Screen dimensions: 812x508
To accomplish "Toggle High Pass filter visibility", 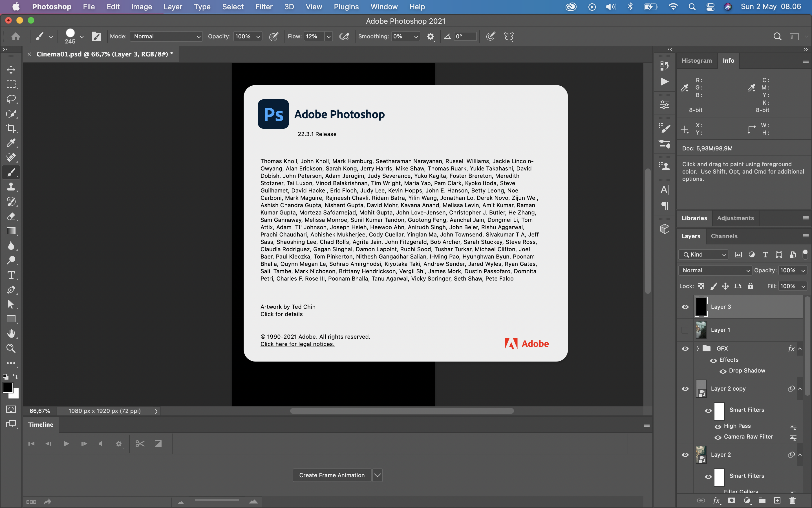I will (718, 426).
